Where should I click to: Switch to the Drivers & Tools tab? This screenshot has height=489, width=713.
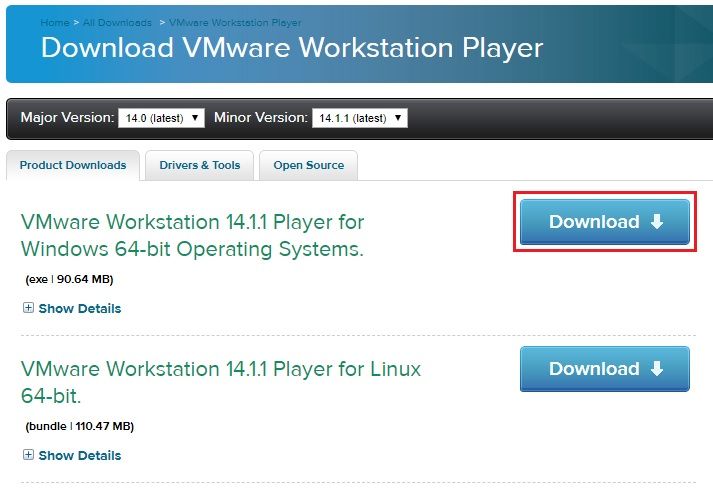pos(200,165)
